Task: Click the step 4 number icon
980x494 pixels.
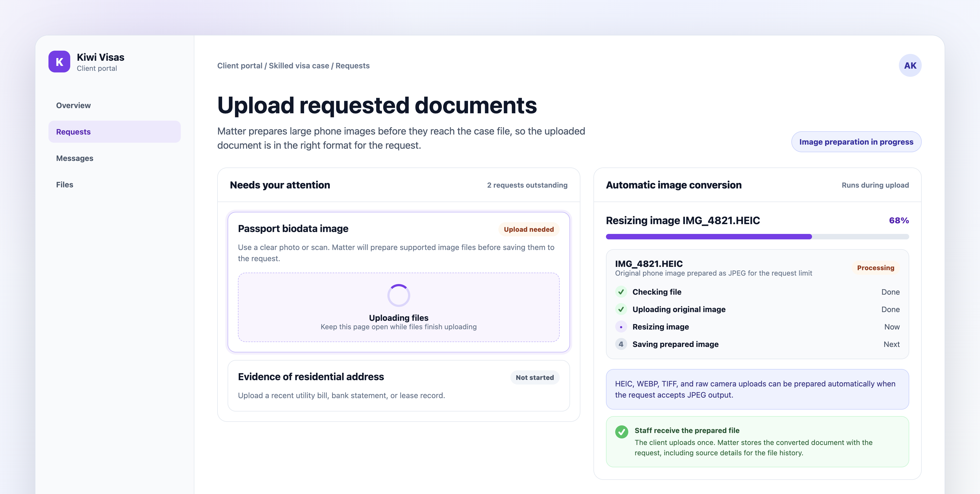Action: point(621,344)
